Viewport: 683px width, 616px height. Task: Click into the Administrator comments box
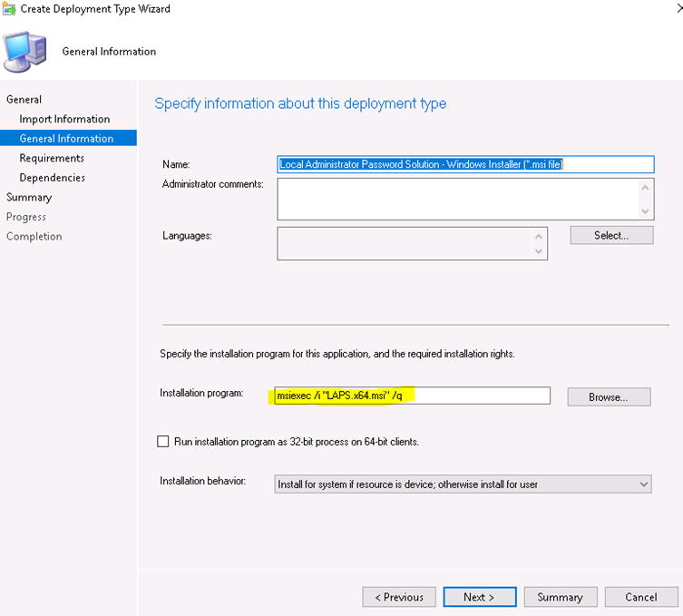coord(465,199)
